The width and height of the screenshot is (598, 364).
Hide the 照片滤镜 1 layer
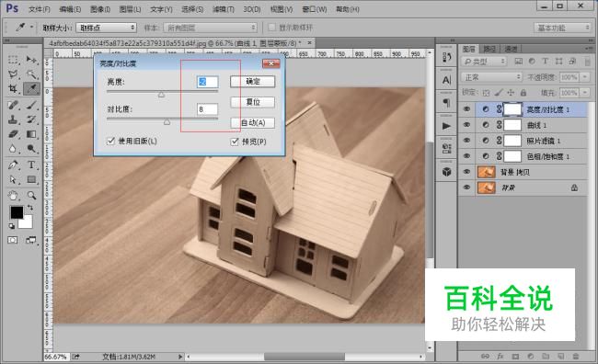point(466,141)
